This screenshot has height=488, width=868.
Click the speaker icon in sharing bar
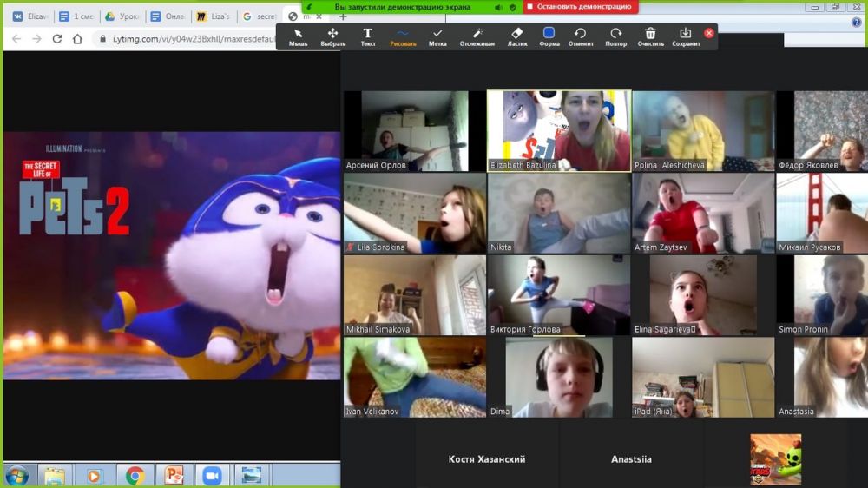point(498,7)
